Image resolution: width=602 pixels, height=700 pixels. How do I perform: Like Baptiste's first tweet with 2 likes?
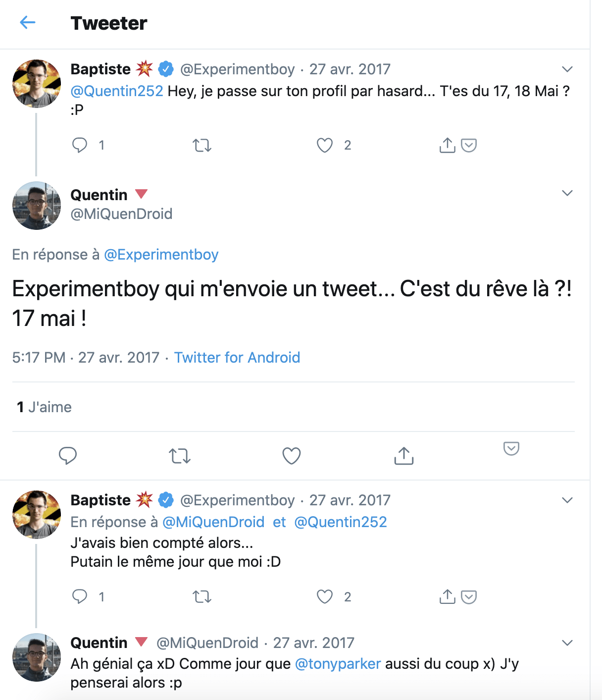pyautogui.click(x=325, y=146)
